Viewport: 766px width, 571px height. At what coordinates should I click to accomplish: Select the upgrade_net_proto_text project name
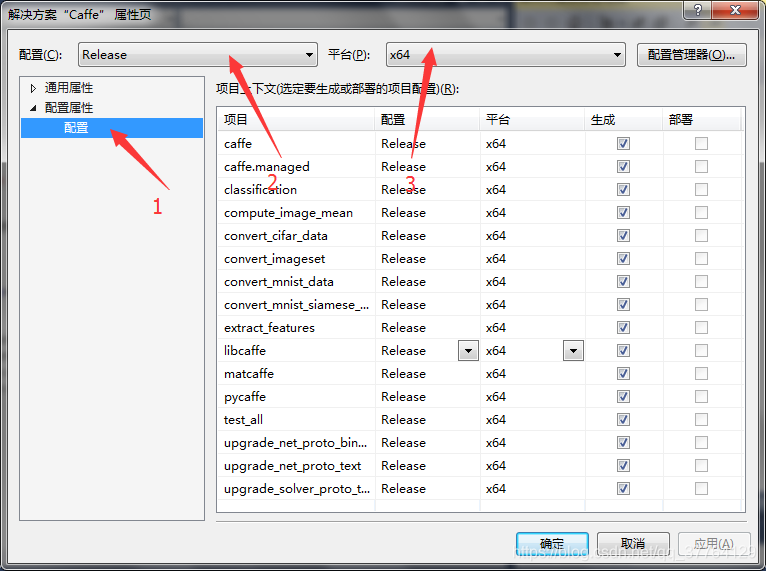(x=292, y=466)
